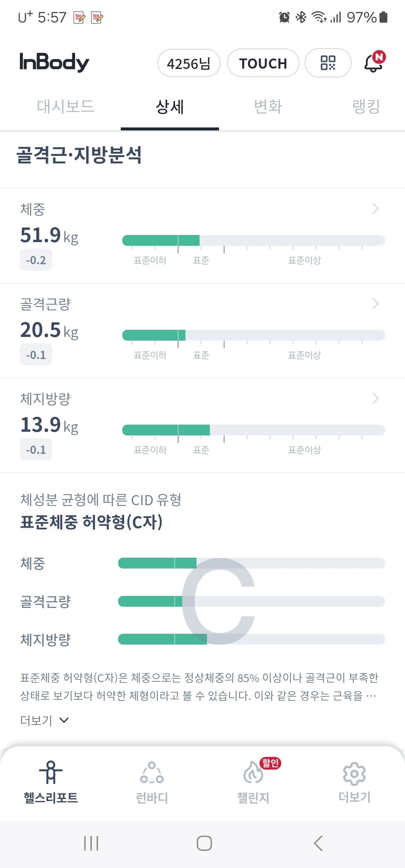The height and width of the screenshot is (868, 405).
Task: Tap the InBody logo
Action: (54, 62)
